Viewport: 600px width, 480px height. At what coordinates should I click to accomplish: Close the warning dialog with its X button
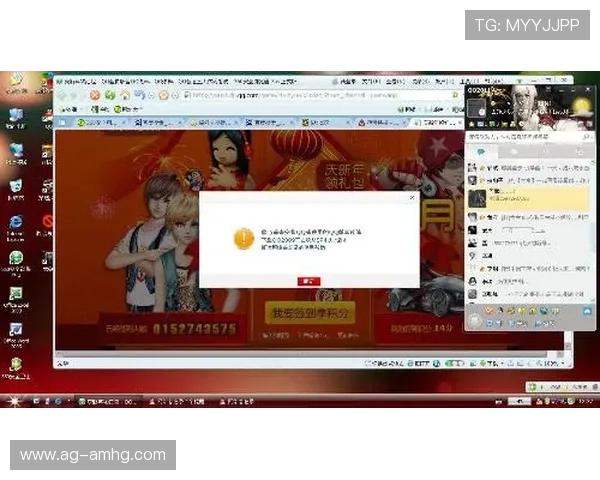click(412, 198)
